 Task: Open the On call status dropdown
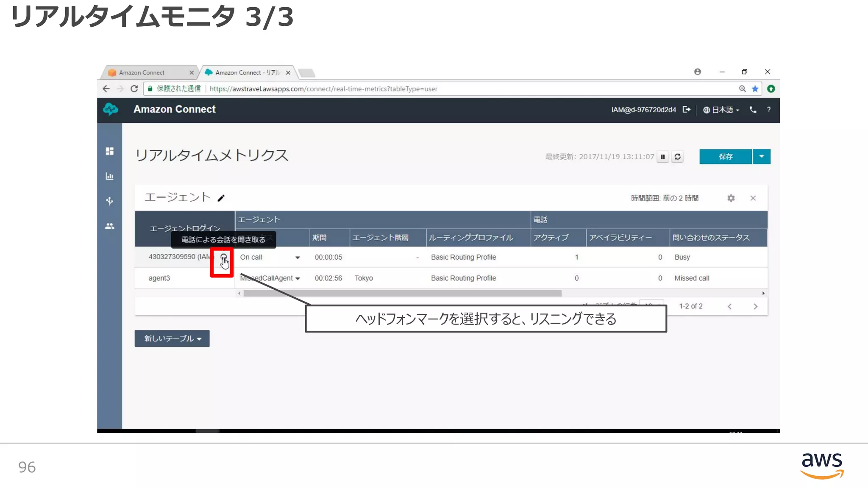298,258
